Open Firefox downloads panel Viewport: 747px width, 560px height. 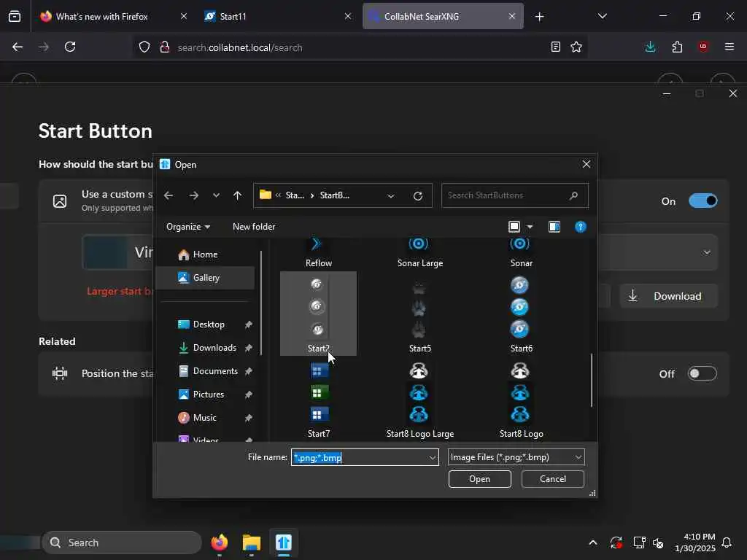point(650,47)
